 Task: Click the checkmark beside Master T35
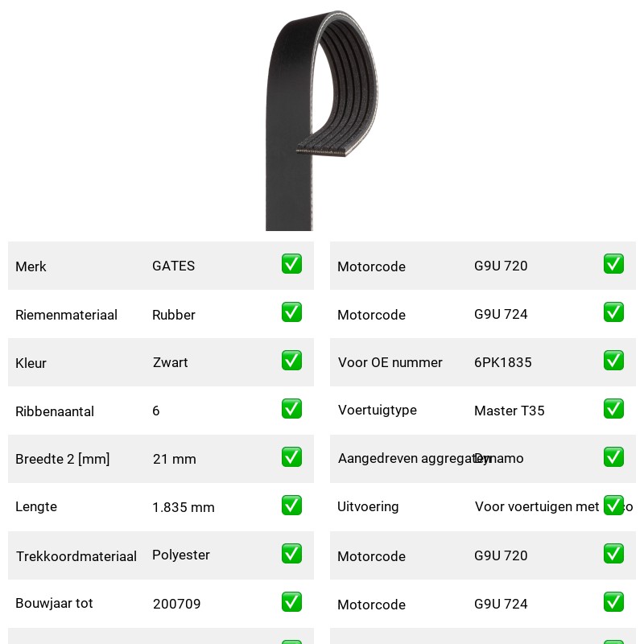[613, 409]
